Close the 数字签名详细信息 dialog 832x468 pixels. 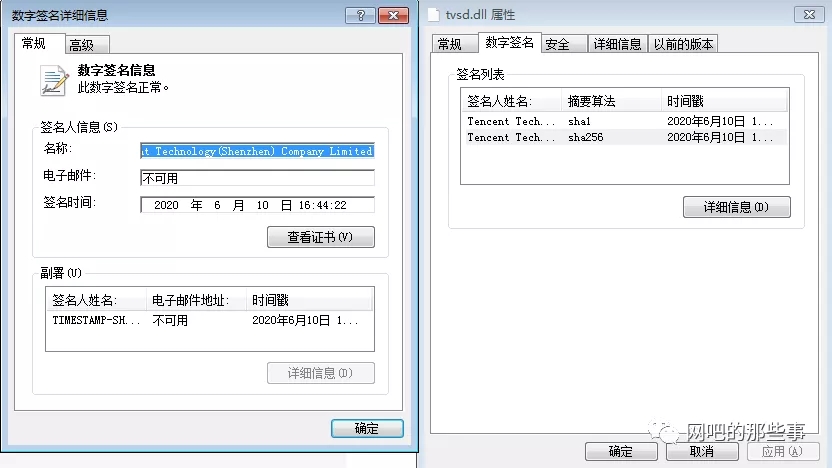393,15
